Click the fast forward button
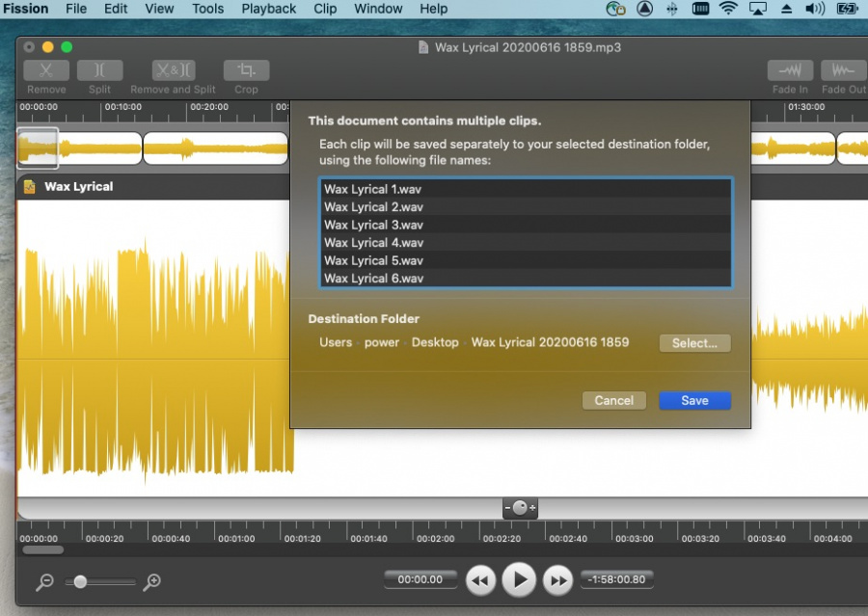Screen dimensions: 868x616 [557, 580]
